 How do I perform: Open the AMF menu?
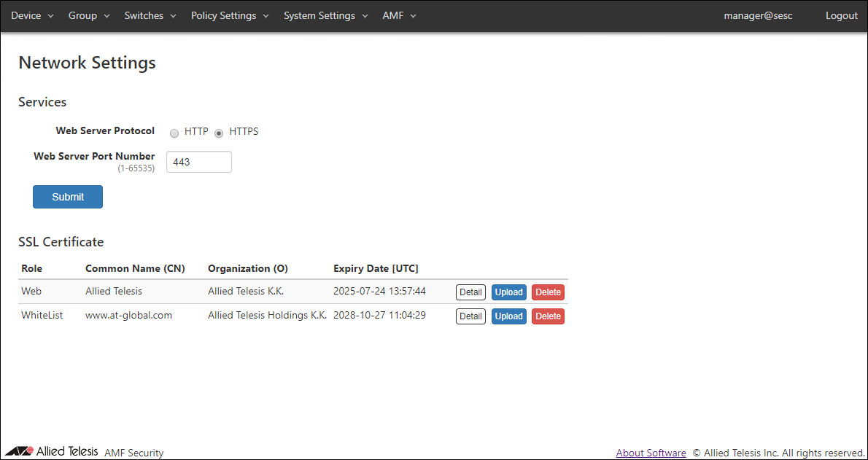[398, 15]
